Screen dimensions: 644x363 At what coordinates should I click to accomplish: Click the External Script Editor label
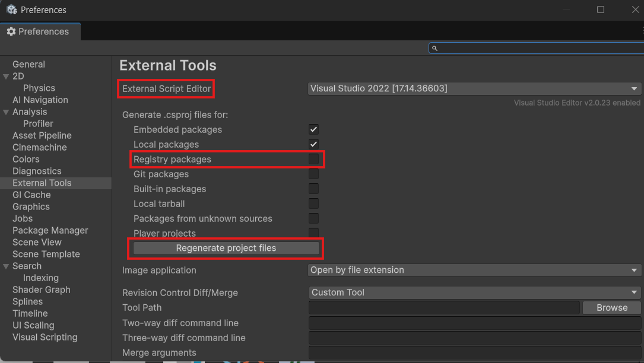tap(166, 89)
